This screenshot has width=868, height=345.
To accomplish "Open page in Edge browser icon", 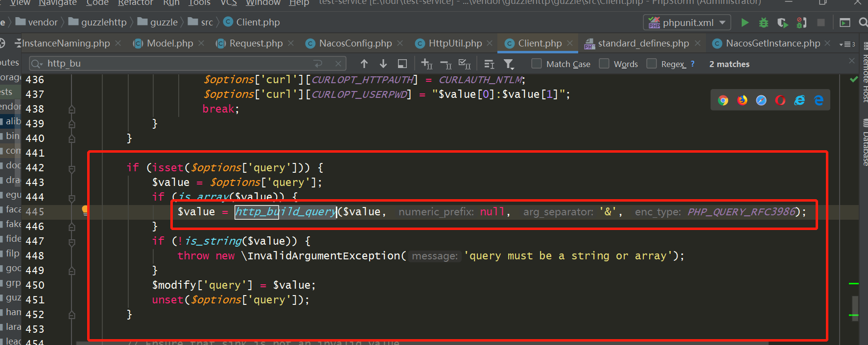I will (x=819, y=100).
